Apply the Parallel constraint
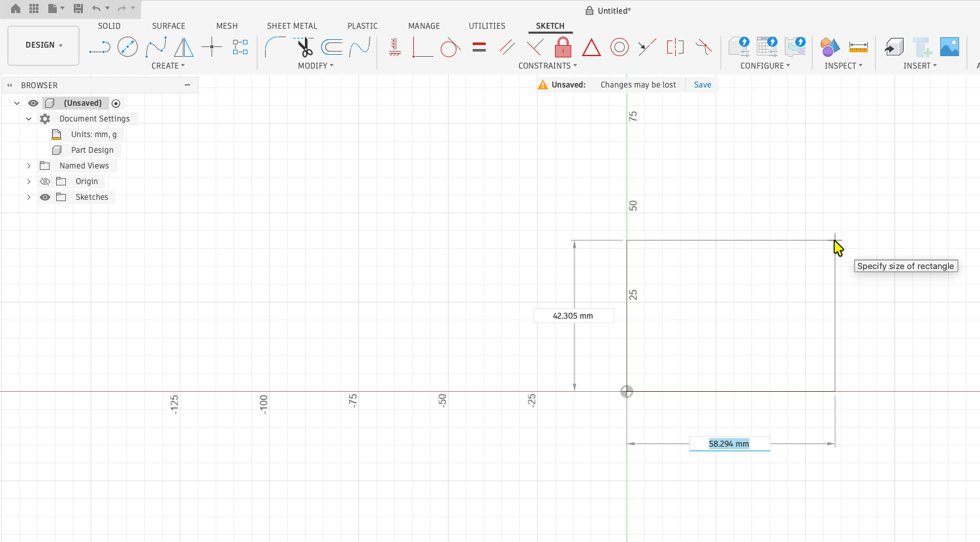 507,47
